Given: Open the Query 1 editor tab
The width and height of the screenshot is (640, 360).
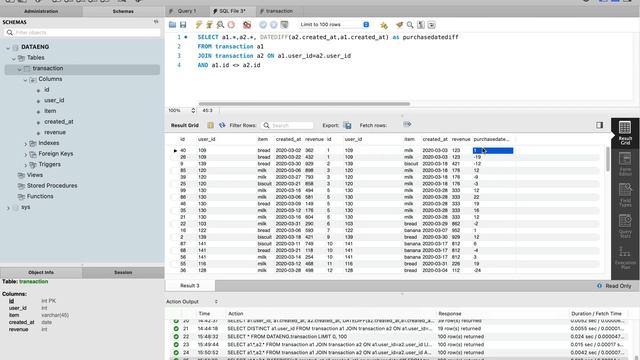Looking at the screenshot, I should coord(187,11).
